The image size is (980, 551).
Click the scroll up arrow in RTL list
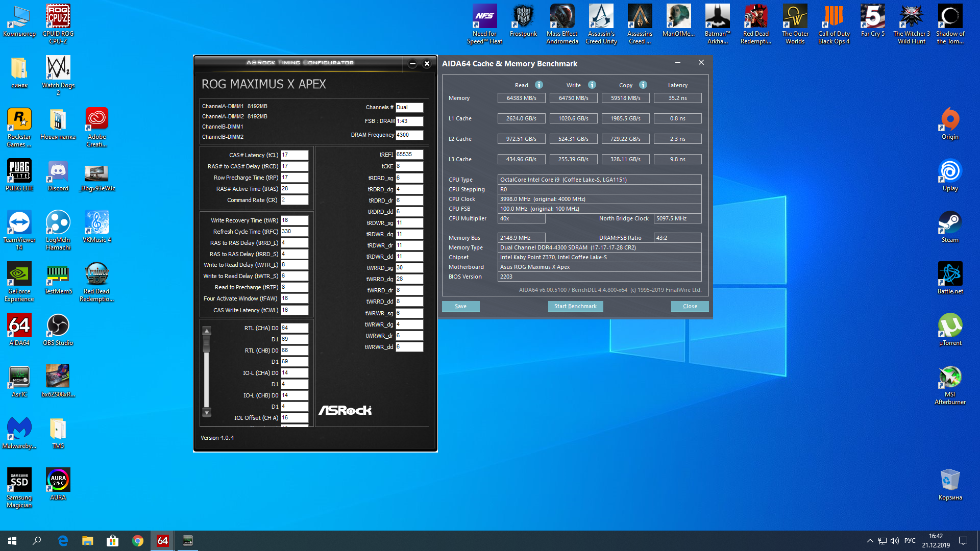(x=207, y=331)
